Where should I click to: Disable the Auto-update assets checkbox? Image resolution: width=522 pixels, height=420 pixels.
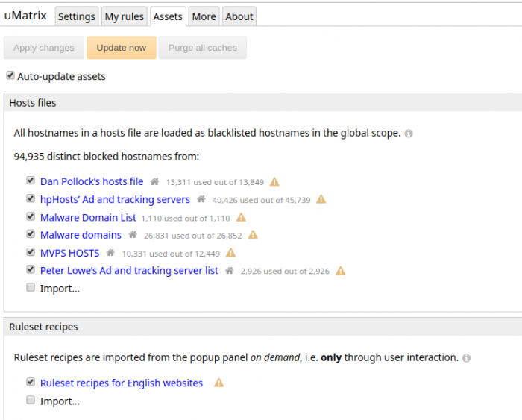[x=10, y=75]
